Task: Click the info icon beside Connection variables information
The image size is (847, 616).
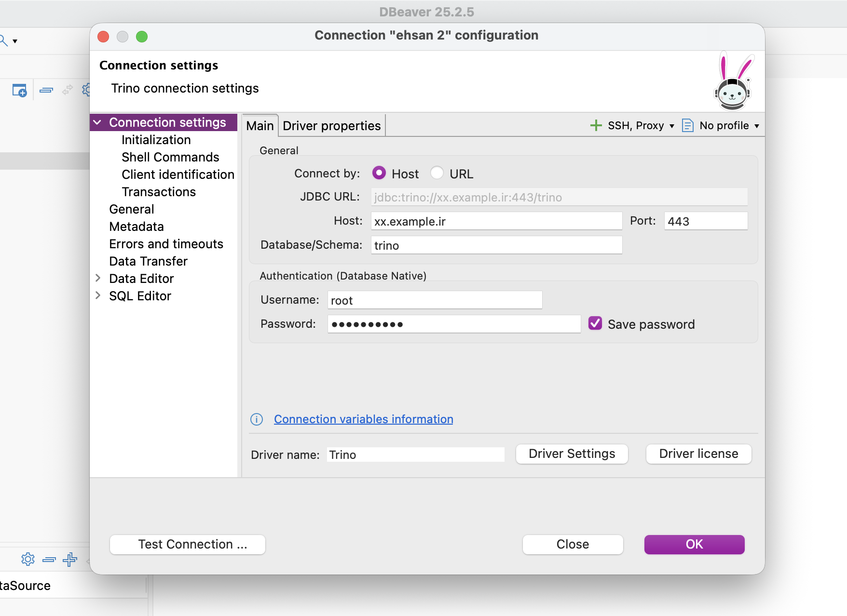Action: [257, 419]
